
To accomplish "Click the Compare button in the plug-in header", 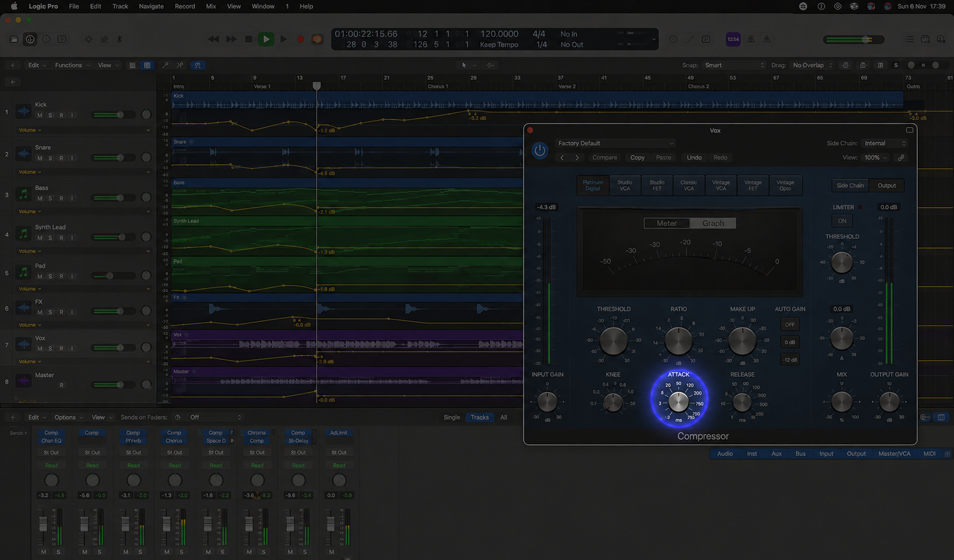I will pyautogui.click(x=604, y=157).
